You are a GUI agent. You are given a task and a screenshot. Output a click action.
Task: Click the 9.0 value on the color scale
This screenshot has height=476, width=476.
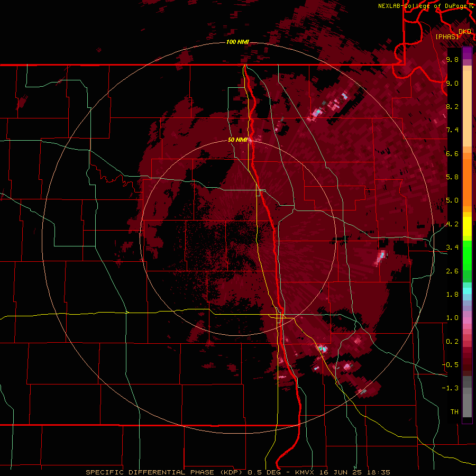point(452,83)
